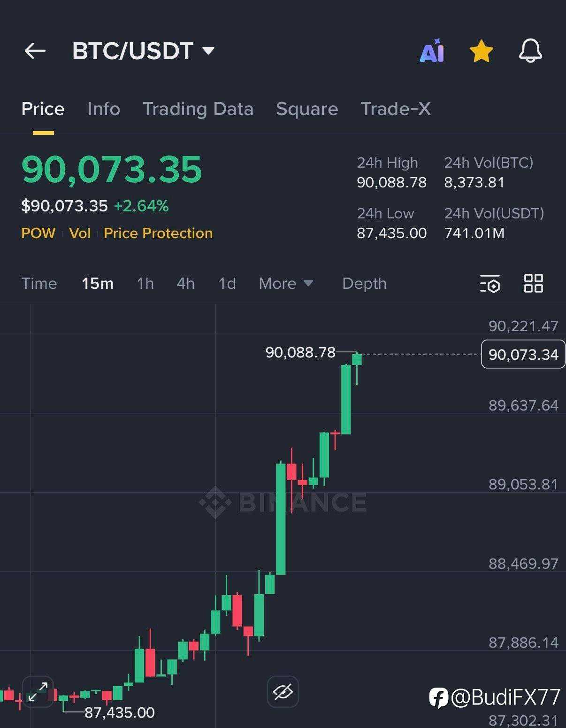Switch chart to 1d interval

pyautogui.click(x=227, y=284)
